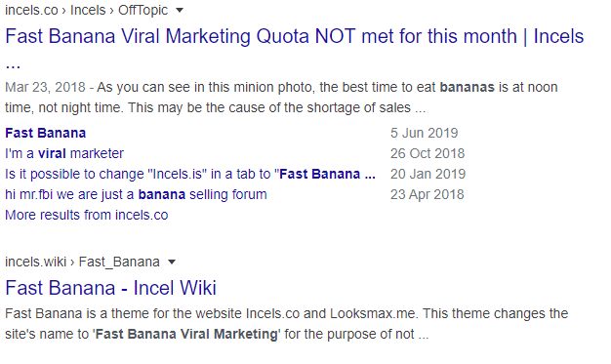Click the '26 Oct 2018' date entry
This screenshot has width=611, height=364.
[x=428, y=153]
